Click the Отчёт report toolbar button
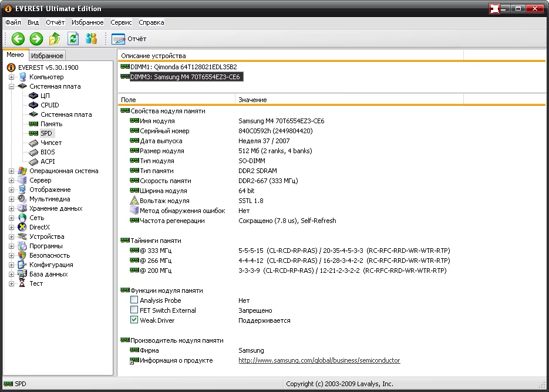This screenshot has width=549, height=392. click(129, 39)
